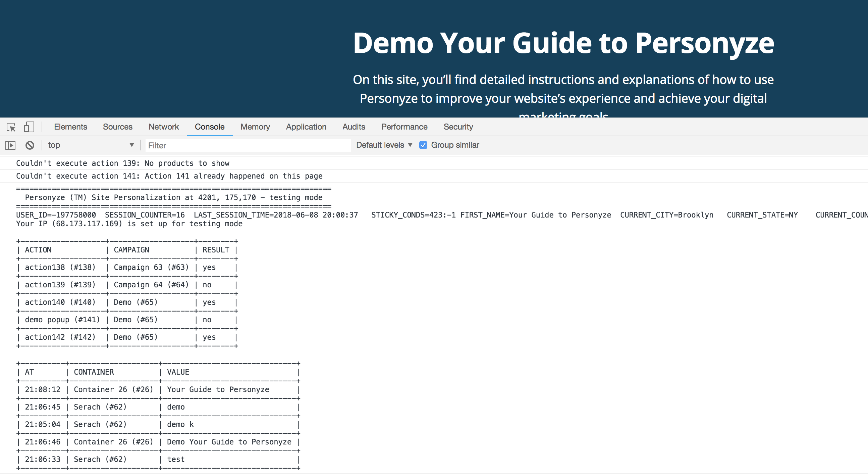Screen dimensions: 868x474
Task: Click the Personyze Site Personalization header line
Action: [x=173, y=198]
